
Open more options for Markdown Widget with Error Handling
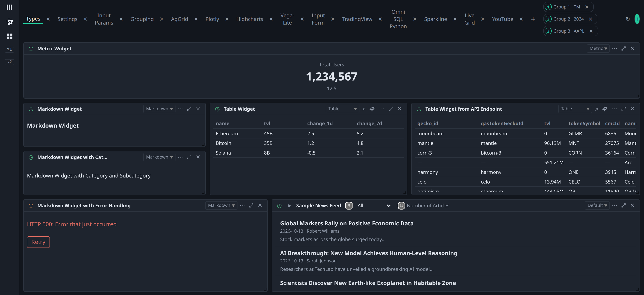pyautogui.click(x=242, y=205)
